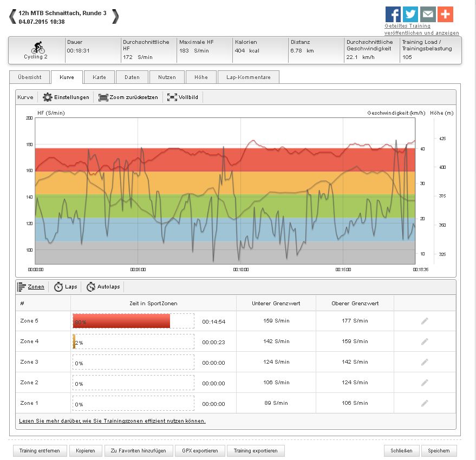Screen dimensions: 476x460
Task: Go to previous training left arrow
Action: (12, 17)
